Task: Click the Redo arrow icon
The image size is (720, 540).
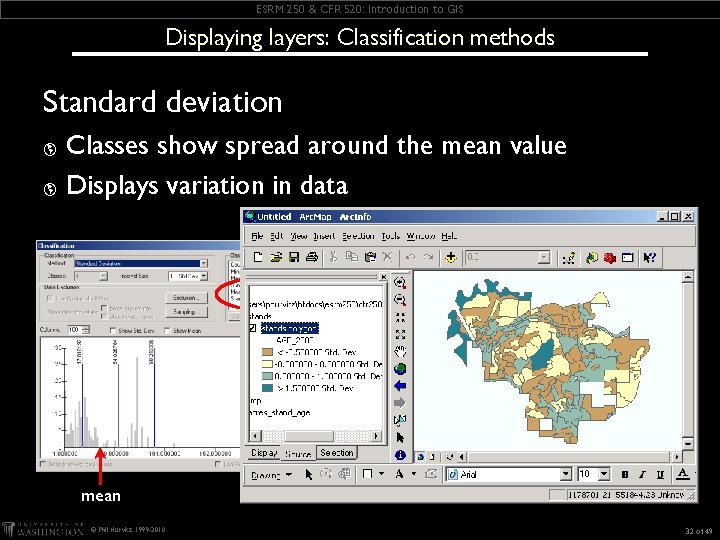Action: pyautogui.click(x=428, y=258)
